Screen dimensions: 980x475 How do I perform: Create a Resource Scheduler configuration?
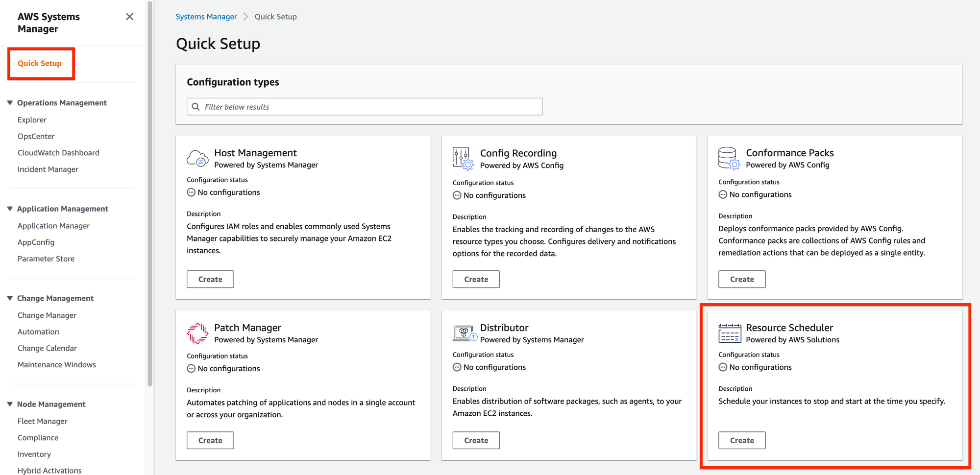[x=742, y=440]
